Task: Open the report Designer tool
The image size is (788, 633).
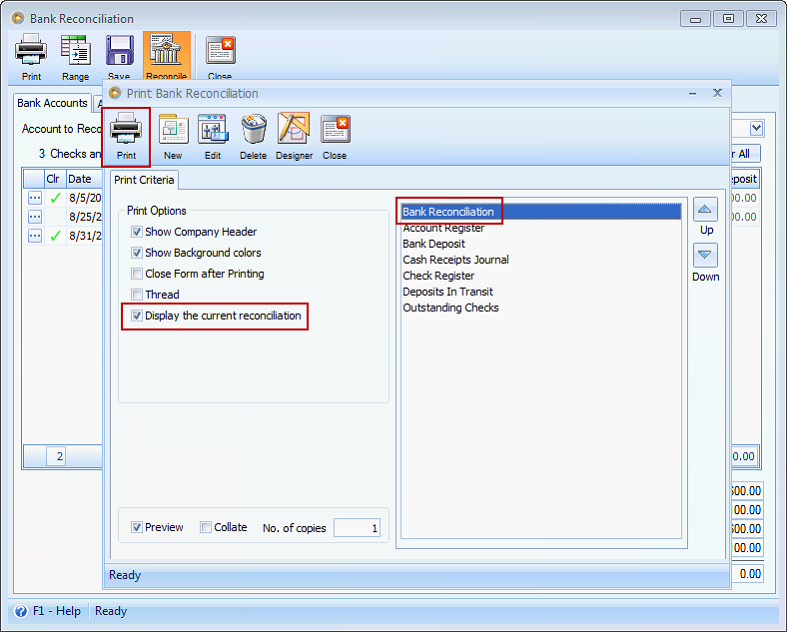Action: (x=294, y=135)
